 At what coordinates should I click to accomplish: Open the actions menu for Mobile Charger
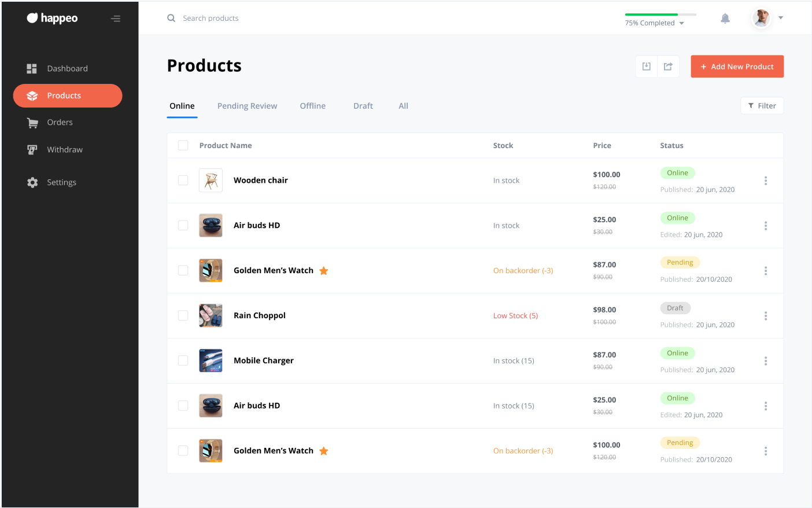tap(766, 360)
